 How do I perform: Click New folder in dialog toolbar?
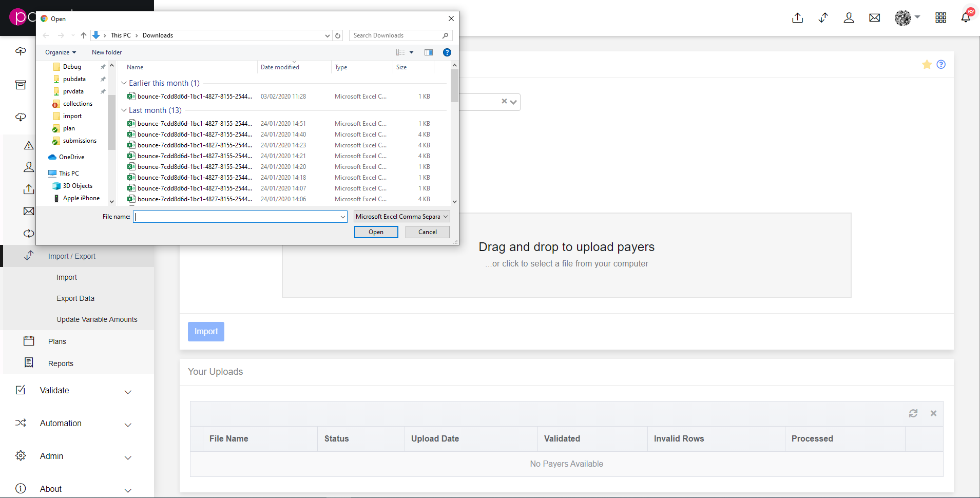107,52
